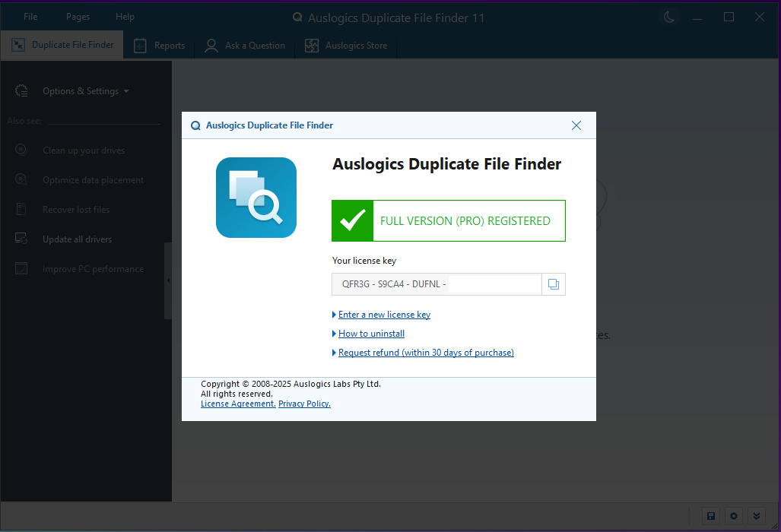Click the double chevron icon in status bar
This screenshot has height=532, width=781.
[x=757, y=516]
